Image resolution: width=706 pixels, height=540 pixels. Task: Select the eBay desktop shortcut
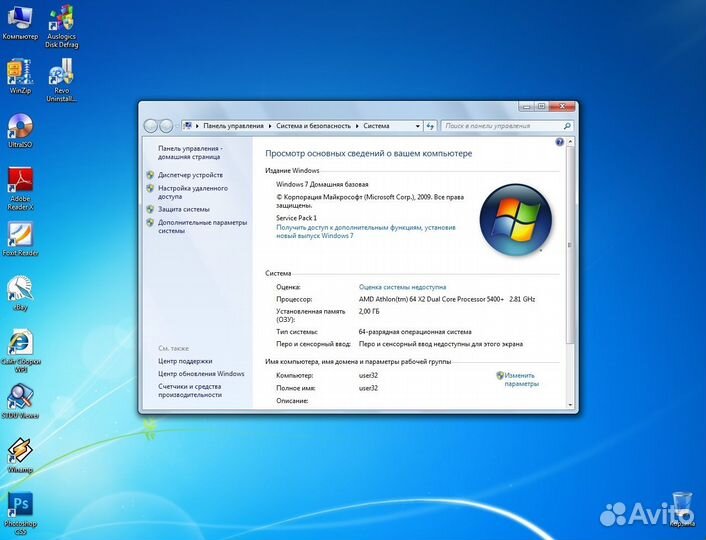(20, 294)
